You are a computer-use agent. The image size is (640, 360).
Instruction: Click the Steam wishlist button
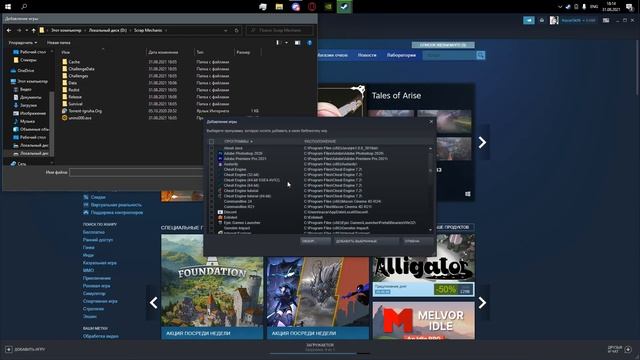tap(443, 45)
